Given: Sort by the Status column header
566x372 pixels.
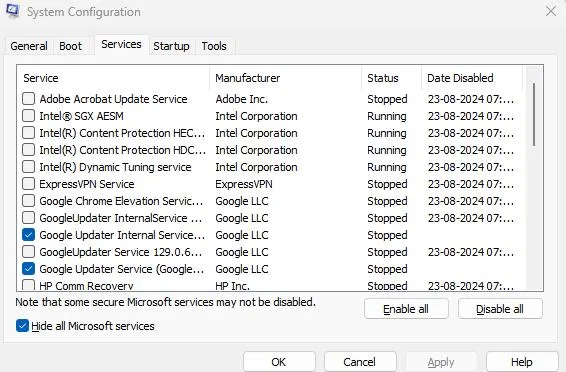Looking at the screenshot, I should point(391,78).
